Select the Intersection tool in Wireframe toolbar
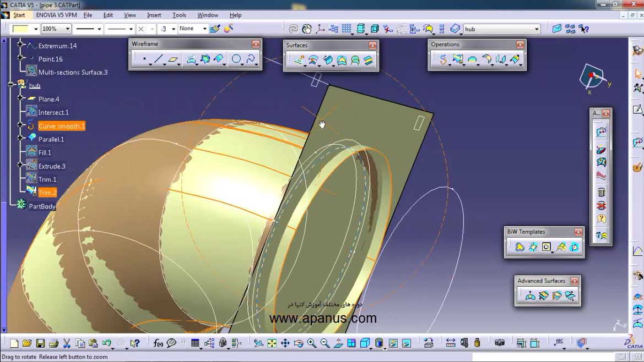The width and height of the screenshot is (644, 362). (205, 59)
